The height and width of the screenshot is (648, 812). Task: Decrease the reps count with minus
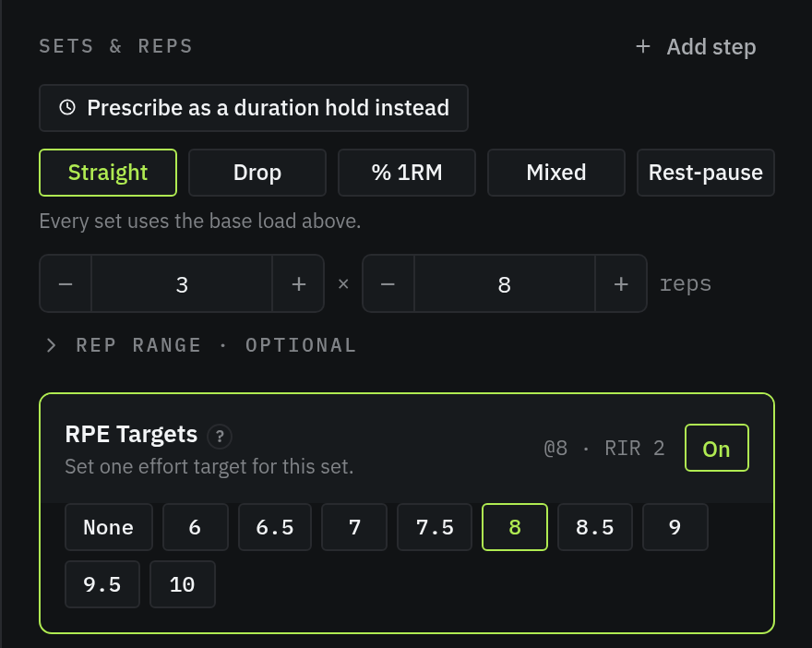point(388,284)
